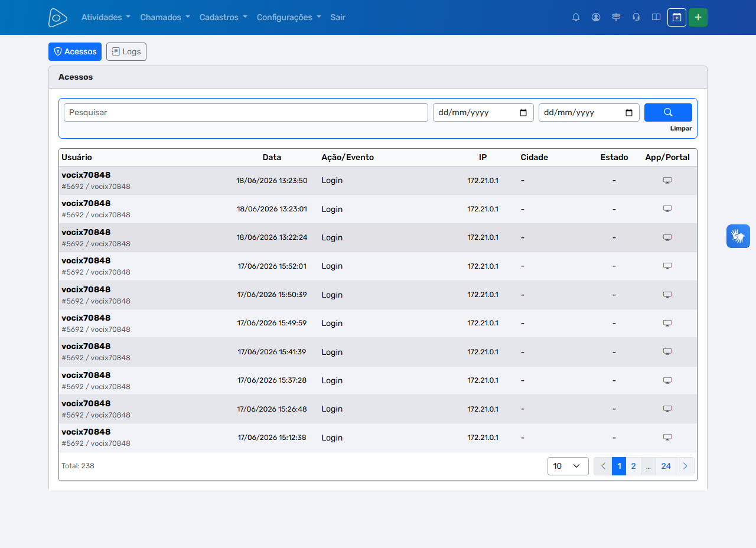The height and width of the screenshot is (548, 756).
Task: Click the monitor icon in the 15:41:39 row
Action: click(667, 352)
